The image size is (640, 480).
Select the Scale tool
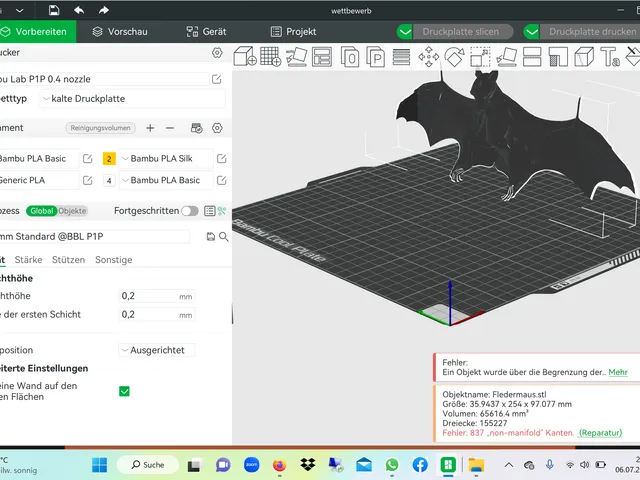coord(480,57)
